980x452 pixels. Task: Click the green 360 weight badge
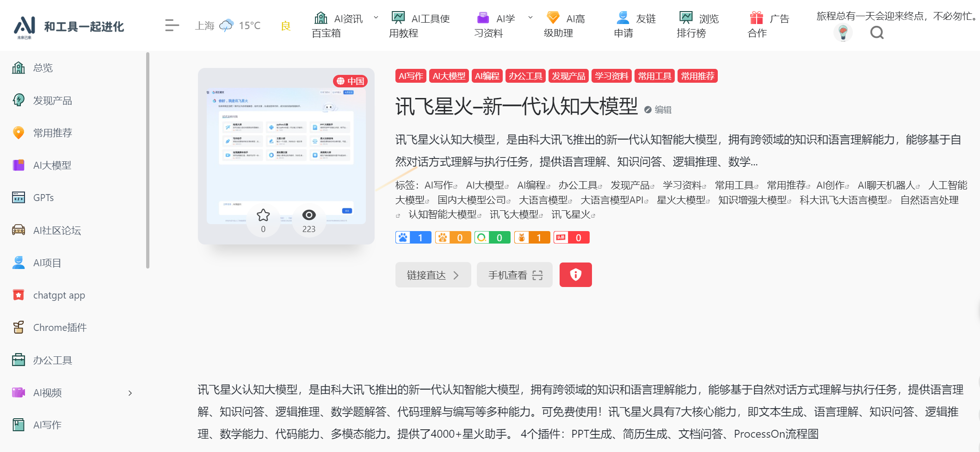point(492,238)
